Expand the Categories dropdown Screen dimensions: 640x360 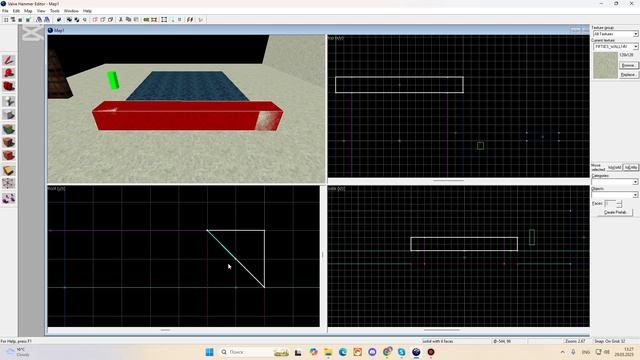click(x=636, y=182)
